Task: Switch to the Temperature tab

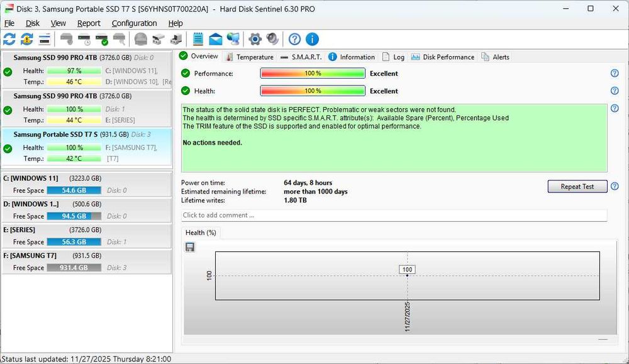Action: pyautogui.click(x=250, y=57)
